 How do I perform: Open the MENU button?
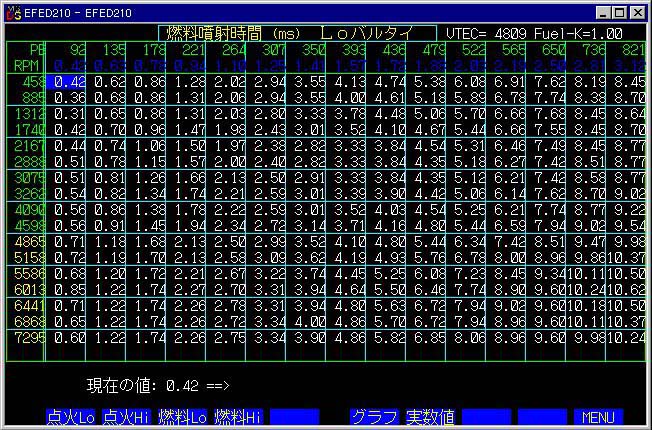click(597, 415)
